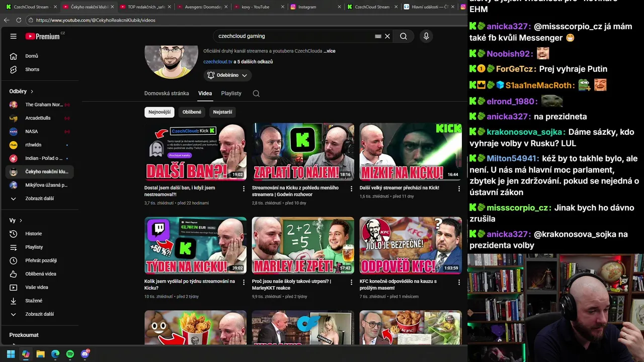Image resolution: width=644 pixels, height=362 pixels.
Task: Open options menu for 'Kolik jsem vydělal' video
Action: pyautogui.click(x=244, y=282)
